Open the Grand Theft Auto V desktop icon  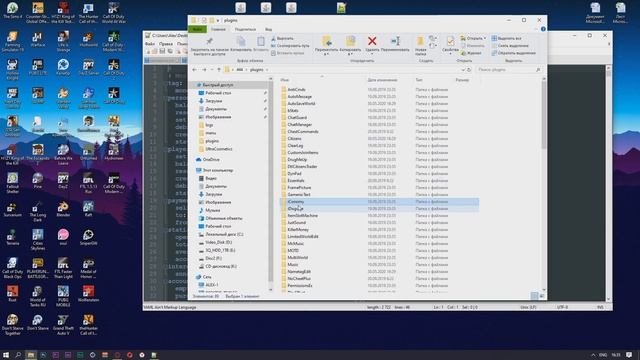[x=63, y=324]
